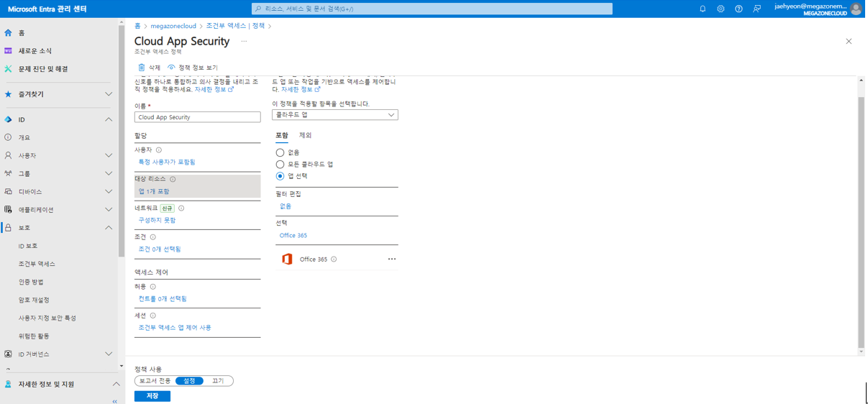The image size is (868, 404).
Task: Click the Office 365 app logo icon
Action: click(287, 259)
